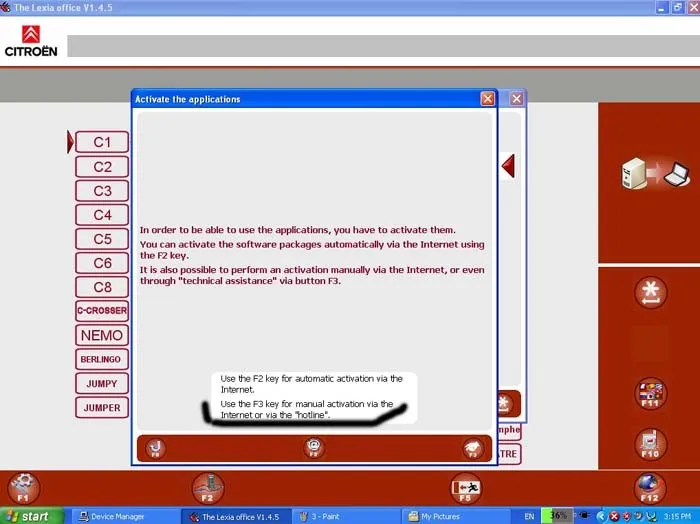The width and height of the screenshot is (700, 524).
Task: Click the F5 exit icon
Action: point(465,488)
